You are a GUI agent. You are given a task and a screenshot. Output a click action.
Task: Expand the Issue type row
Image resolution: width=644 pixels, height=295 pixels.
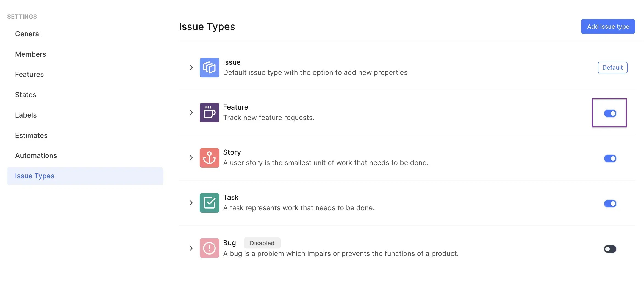[191, 67]
